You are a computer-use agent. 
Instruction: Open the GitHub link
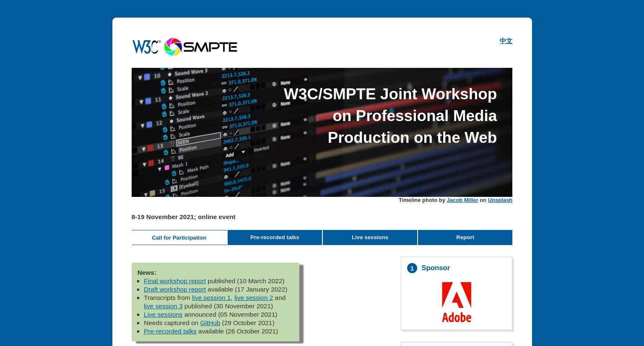coord(210,323)
